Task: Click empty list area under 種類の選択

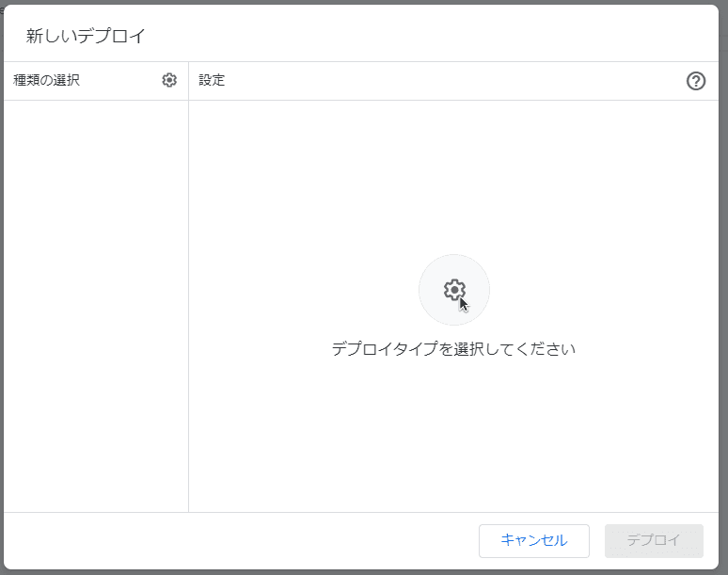Action: pos(94,301)
